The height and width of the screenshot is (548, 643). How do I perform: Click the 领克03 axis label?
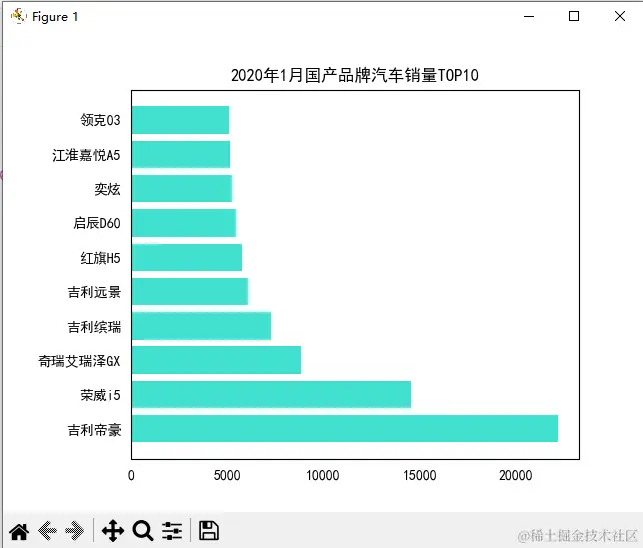pos(100,120)
